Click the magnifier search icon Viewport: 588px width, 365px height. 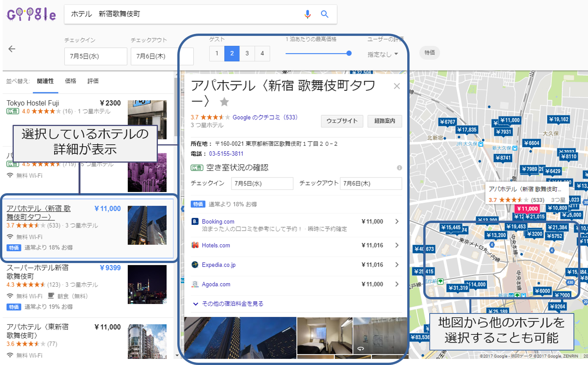tap(325, 14)
